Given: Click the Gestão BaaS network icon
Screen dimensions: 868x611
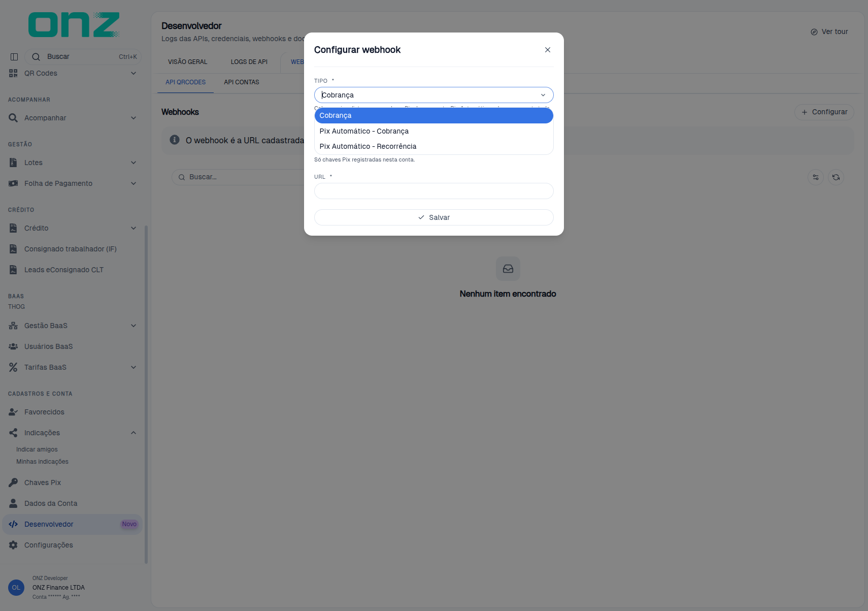Looking at the screenshot, I should [x=13, y=326].
